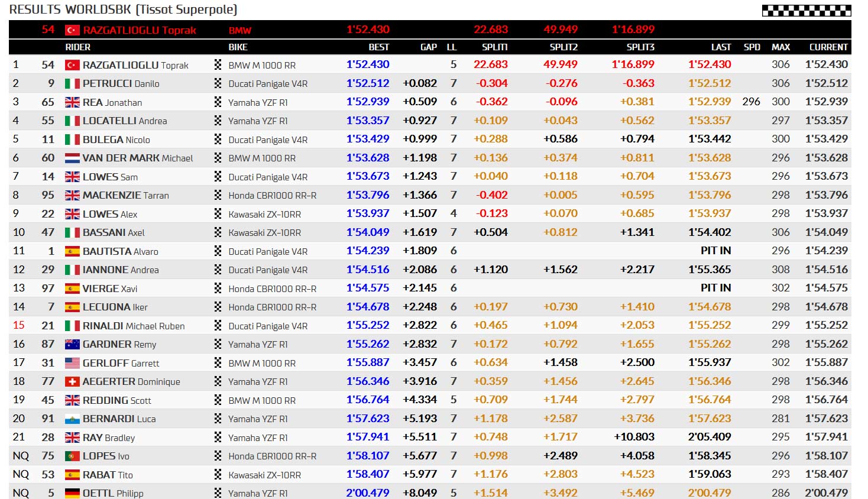Select the gap value +8.049
The height and width of the screenshot is (499, 868).
tap(420, 493)
